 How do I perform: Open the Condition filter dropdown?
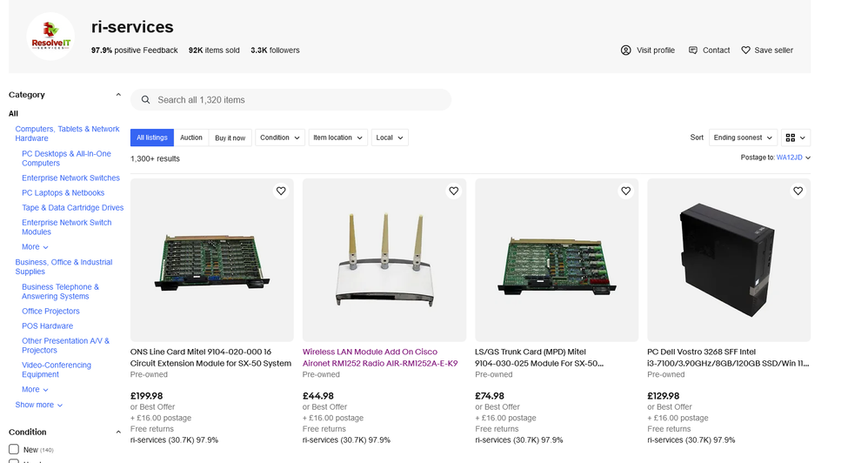[x=280, y=138]
